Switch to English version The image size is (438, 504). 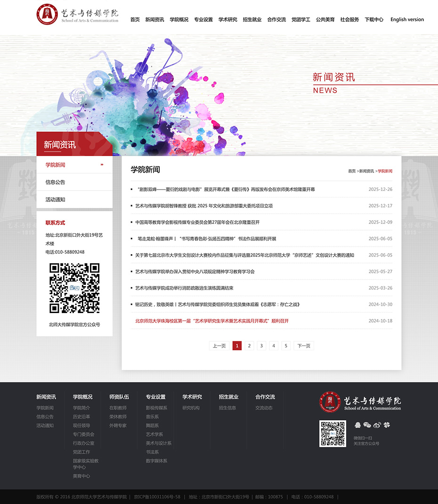click(407, 20)
